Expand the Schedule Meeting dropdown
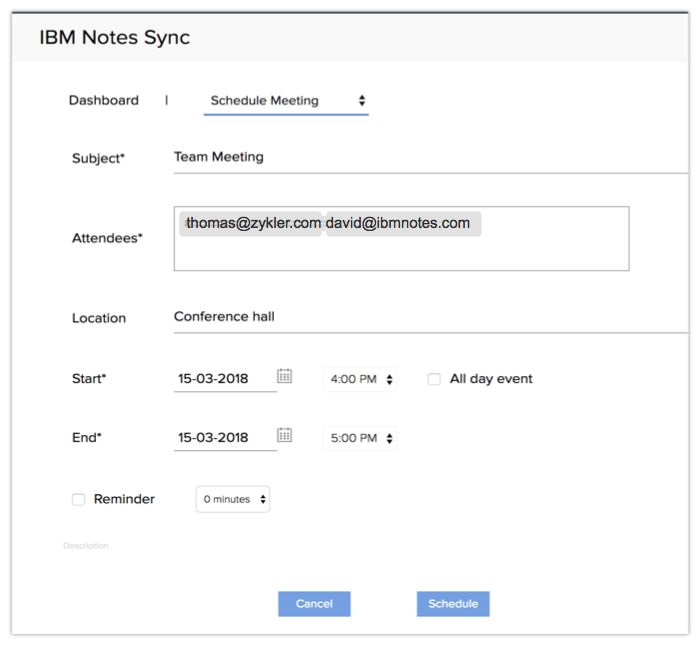 [286, 101]
